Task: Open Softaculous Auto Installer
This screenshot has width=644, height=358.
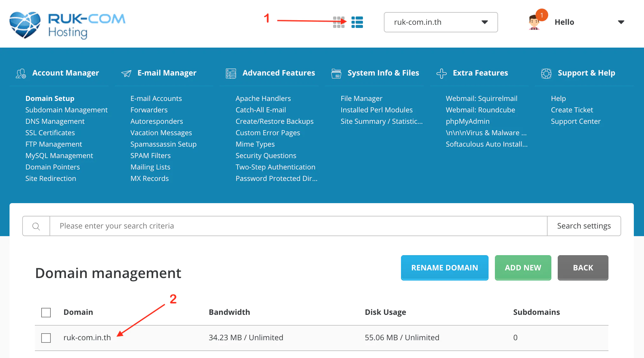Action: pyautogui.click(x=487, y=144)
